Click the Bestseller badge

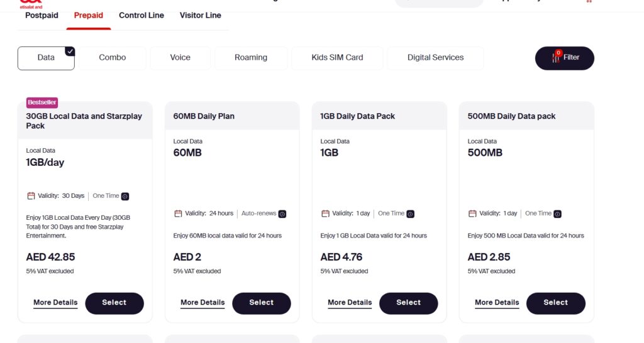[x=42, y=102]
